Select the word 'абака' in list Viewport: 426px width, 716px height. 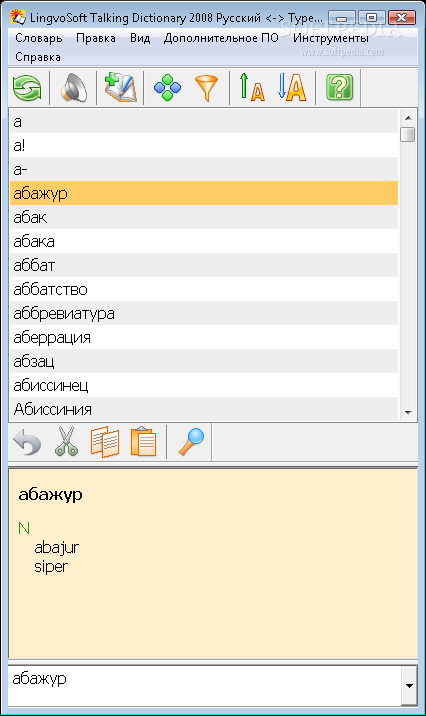point(204,241)
